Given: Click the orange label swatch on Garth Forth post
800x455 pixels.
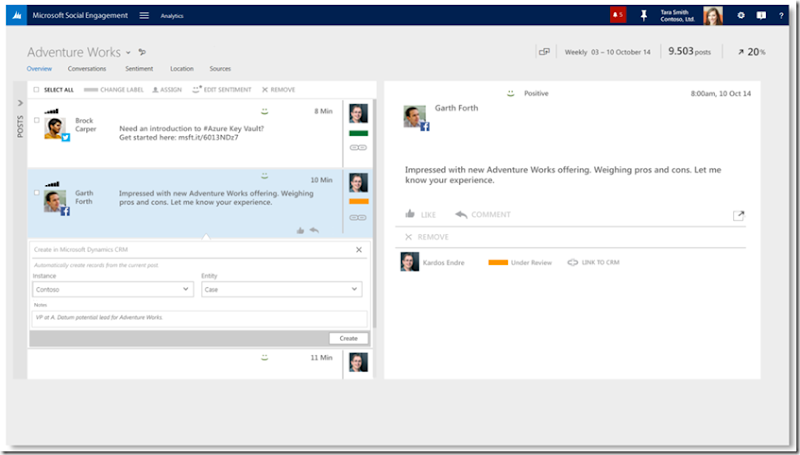Looking at the screenshot, I should tap(358, 201).
